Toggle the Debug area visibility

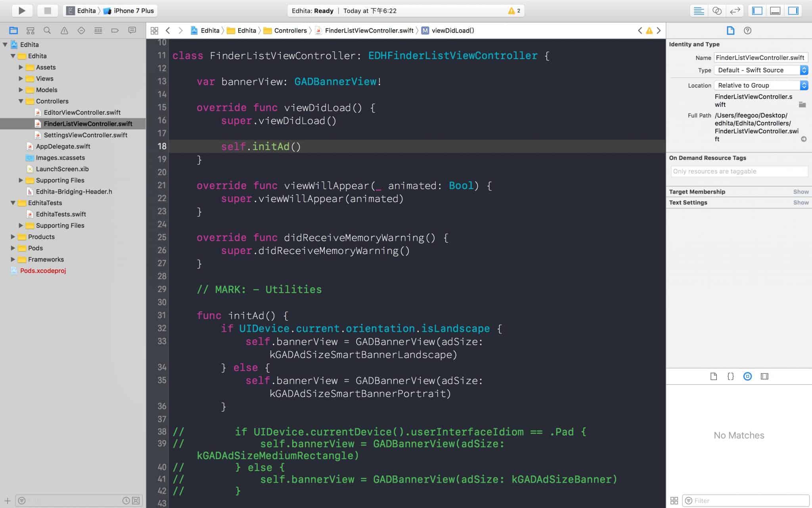775,11
